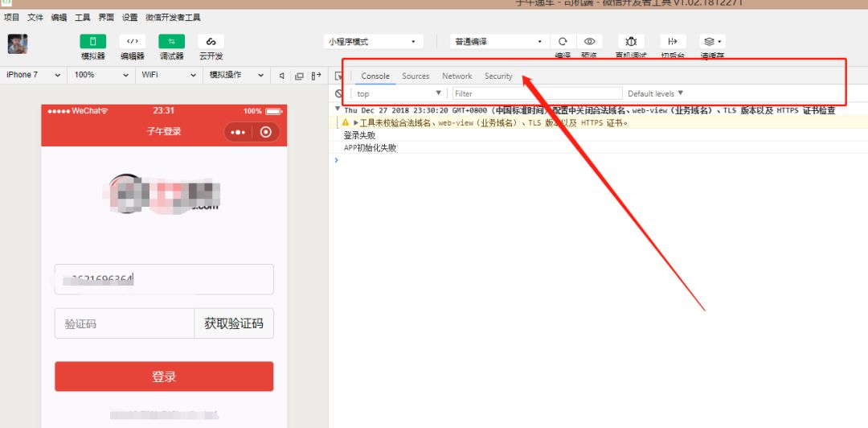
Task: Open the 云开发 cloud development icon
Action: (x=211, y=42)
